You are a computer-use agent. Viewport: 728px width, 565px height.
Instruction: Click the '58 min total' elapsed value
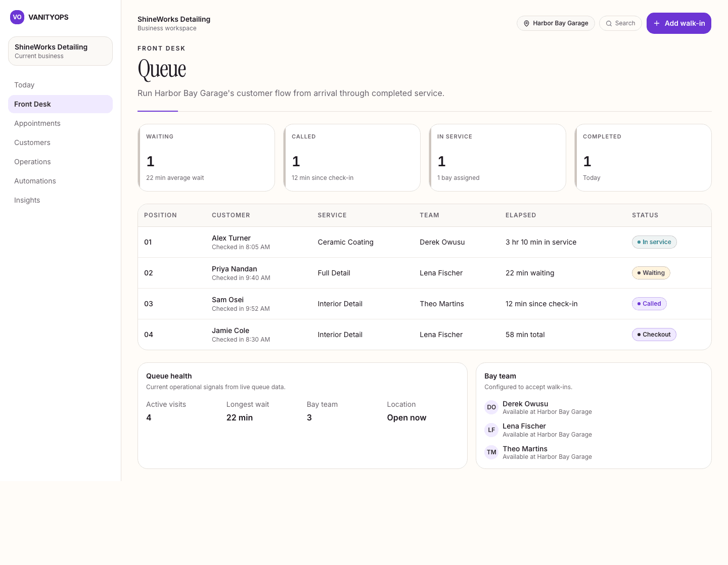[x=525, y=335]
